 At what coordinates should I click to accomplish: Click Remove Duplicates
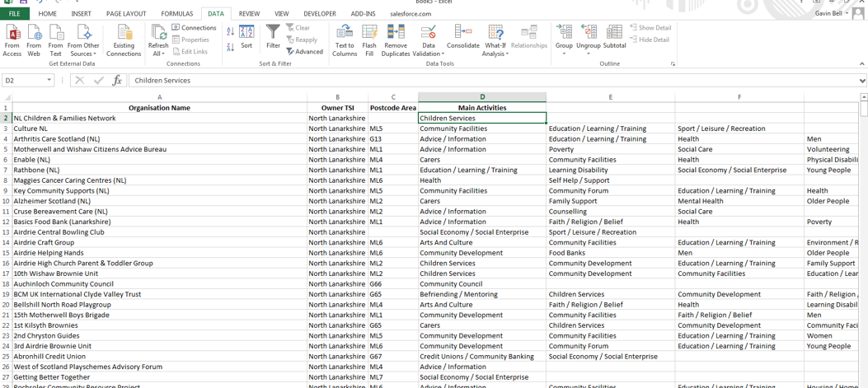tap(395, 41)
